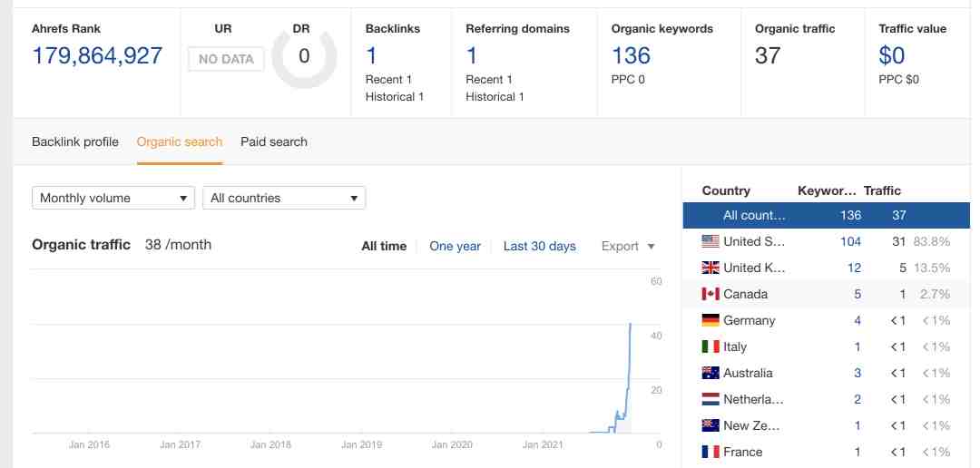Image resolution: width=980 pixels, height=468 pixels.
Task: Click the Germany country name
Action: pos(749,320)
